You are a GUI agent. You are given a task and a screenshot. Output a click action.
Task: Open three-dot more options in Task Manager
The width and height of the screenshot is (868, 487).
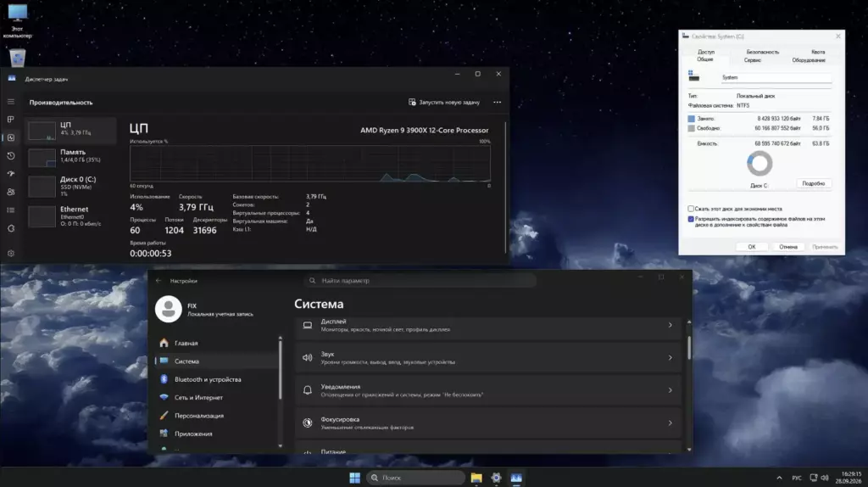tap(497, 102)
